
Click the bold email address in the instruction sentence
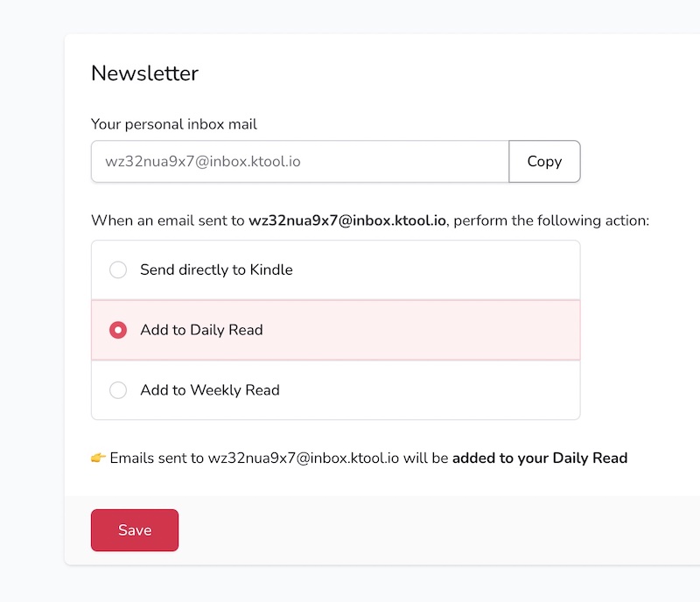pyautogui.click(x=347, y=220)
